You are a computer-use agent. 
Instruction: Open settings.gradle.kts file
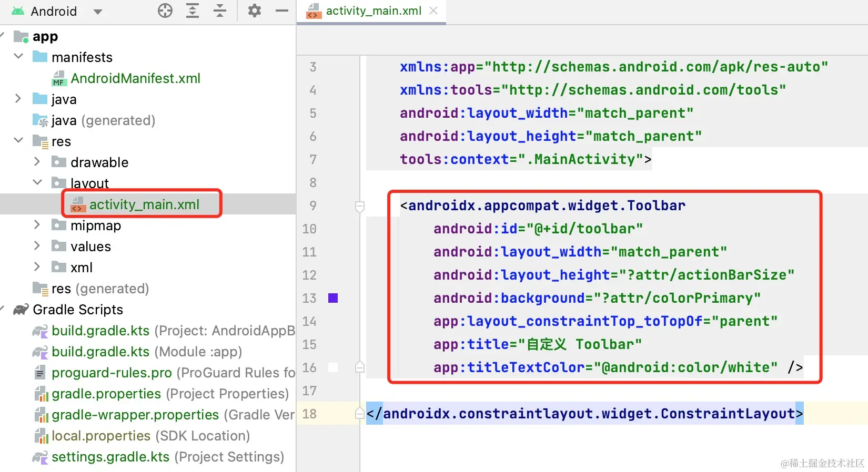168,457
